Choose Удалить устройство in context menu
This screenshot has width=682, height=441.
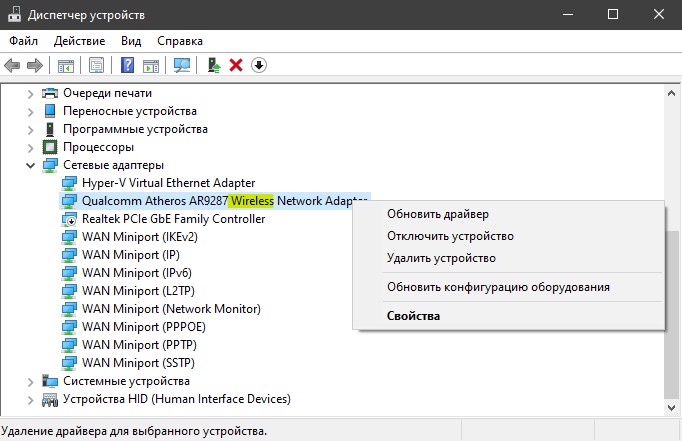(508, 258)
